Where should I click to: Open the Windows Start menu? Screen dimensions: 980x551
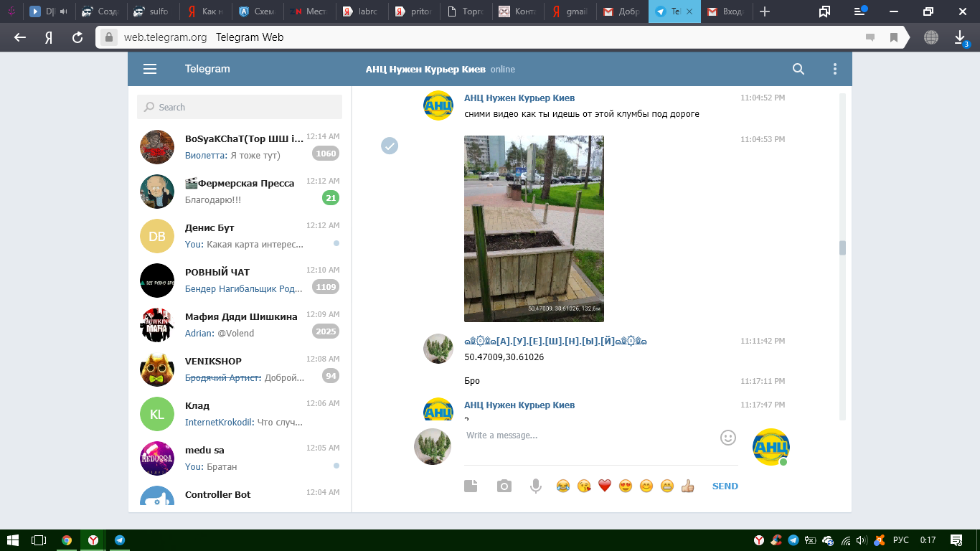pyautogui.click(x=12, y=540)
